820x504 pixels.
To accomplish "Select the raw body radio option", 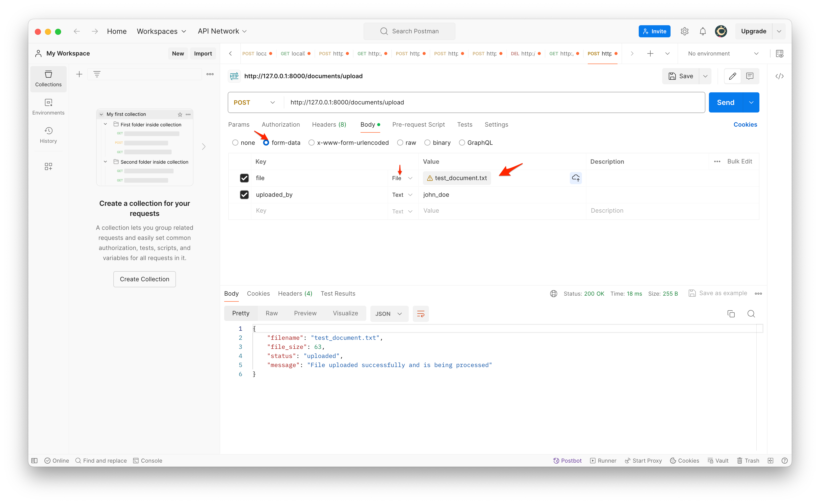I will (x=400, y=143).
